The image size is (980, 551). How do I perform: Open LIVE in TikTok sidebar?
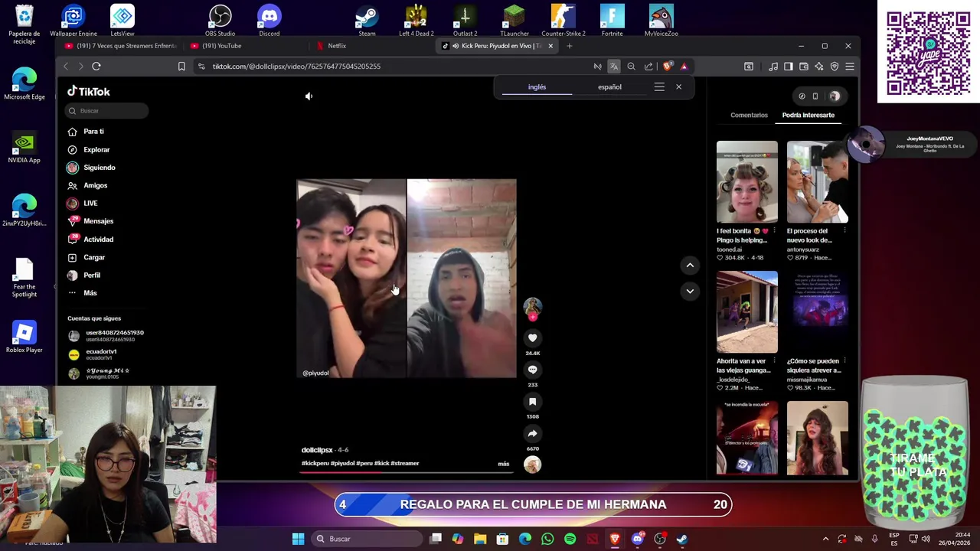coord(90,204)
